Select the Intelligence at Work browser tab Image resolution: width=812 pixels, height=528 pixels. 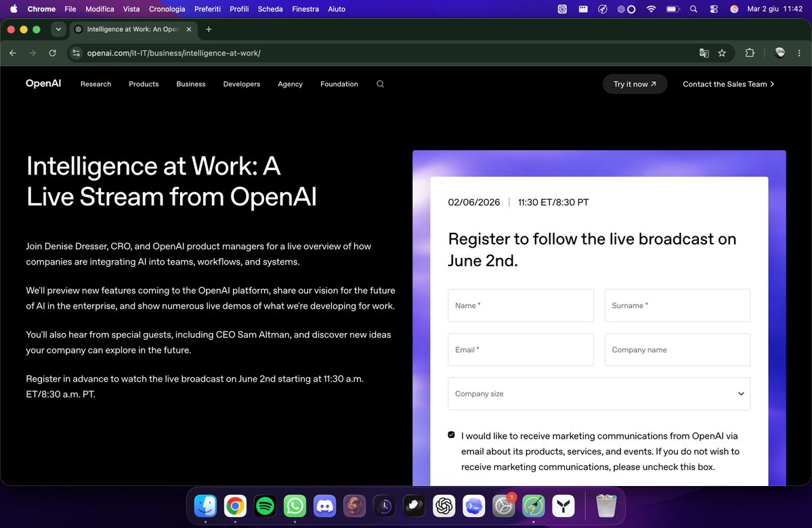133,30
